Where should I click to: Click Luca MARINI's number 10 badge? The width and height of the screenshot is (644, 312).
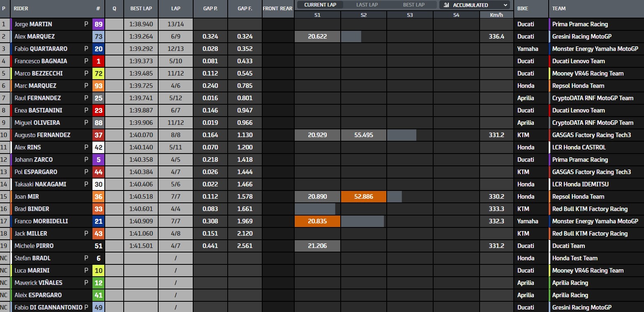click(x=99, y=271)
